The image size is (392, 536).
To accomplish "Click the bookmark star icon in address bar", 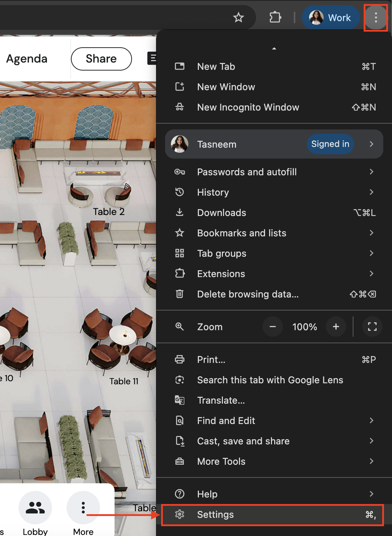I will click(239, 17).
